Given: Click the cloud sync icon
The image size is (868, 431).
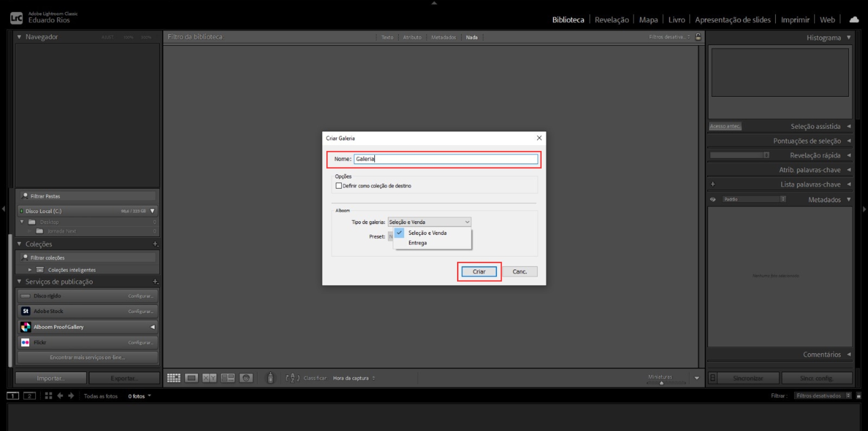Looking at the screenshot, I should [854, 19].
